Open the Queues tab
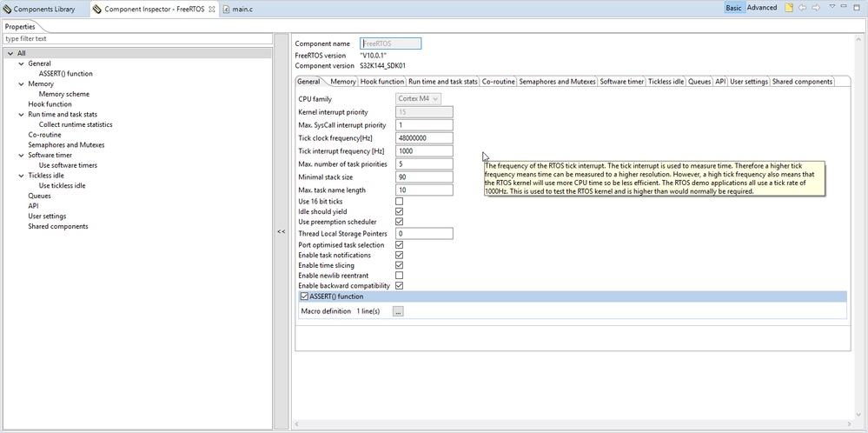The width and height of the screenshot is (868, 433). click(699, 82)
